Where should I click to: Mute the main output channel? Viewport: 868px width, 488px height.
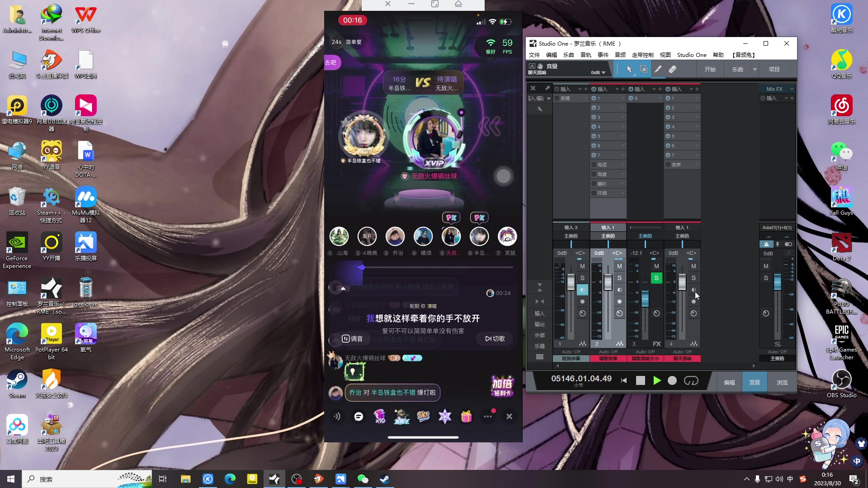click(x=766, y=266)
